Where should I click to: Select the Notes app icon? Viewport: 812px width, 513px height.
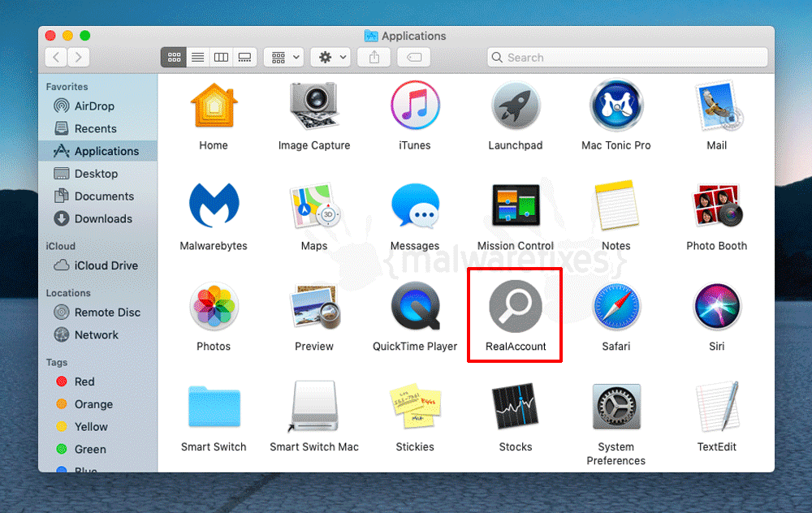click(x=616, y=205)
